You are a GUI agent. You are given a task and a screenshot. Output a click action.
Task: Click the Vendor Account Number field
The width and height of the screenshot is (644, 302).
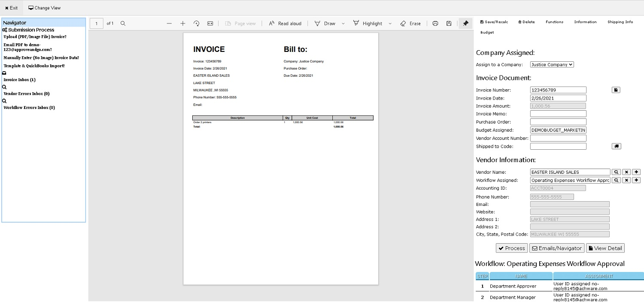point(558,138)
